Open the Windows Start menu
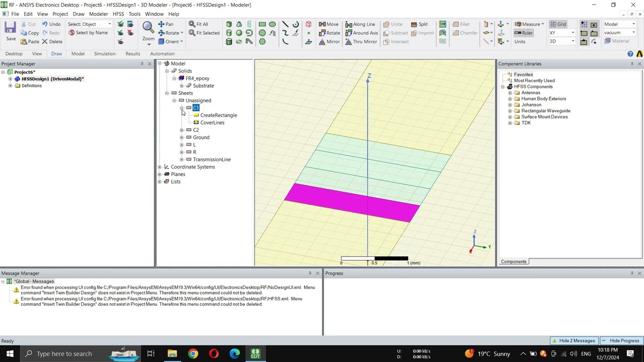This screenshot has height=362, width=644. pos(10,353)
